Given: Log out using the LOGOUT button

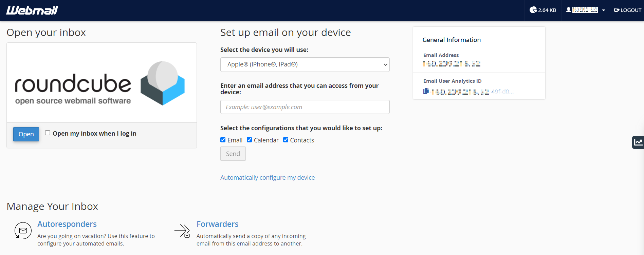Looking at the screenshot, I should pos(628,10).
